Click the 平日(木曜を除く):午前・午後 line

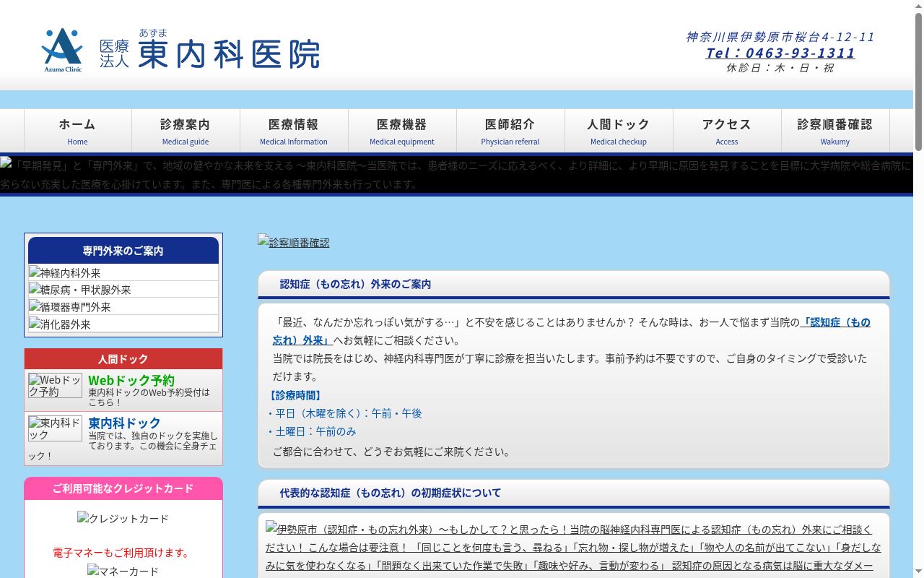(x=344, y=413)
